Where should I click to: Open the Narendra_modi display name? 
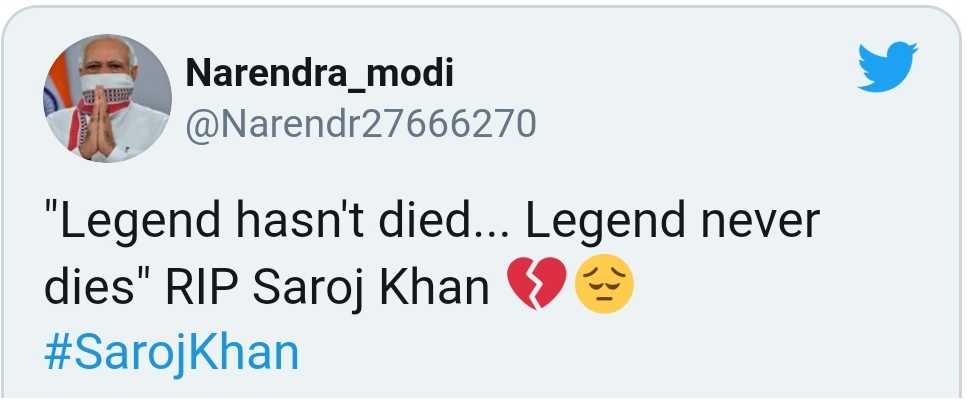(320, 74)
